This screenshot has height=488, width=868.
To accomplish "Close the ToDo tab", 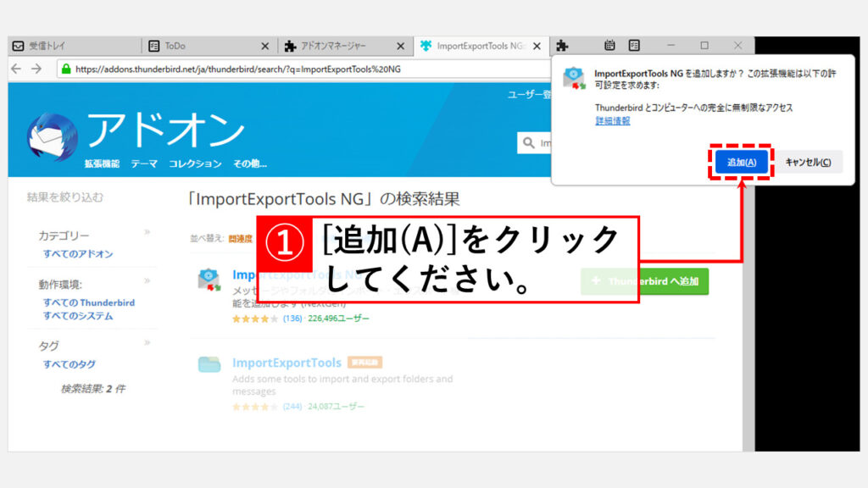I will tap(265, 46).
